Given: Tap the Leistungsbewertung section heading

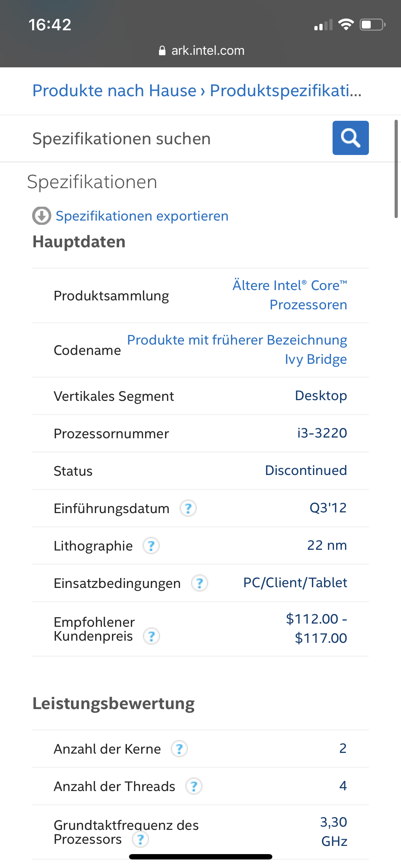Looking at the screenshot, I should (113, 704).
